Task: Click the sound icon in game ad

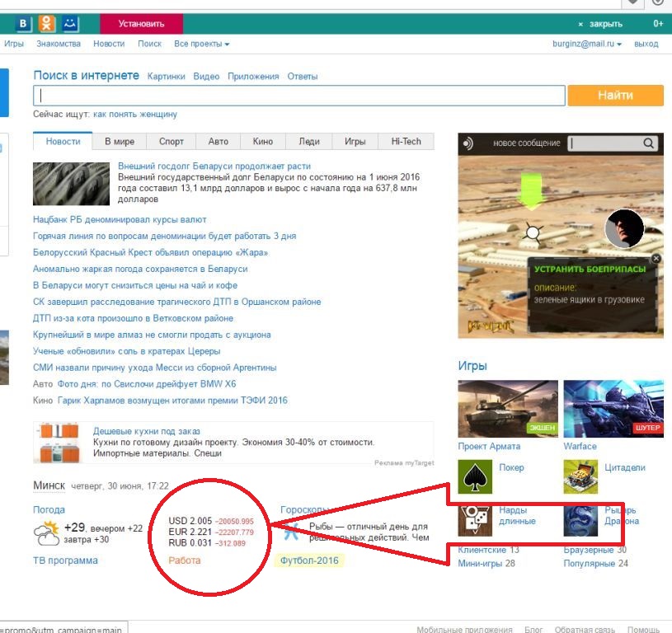Action: coord(468,143)
